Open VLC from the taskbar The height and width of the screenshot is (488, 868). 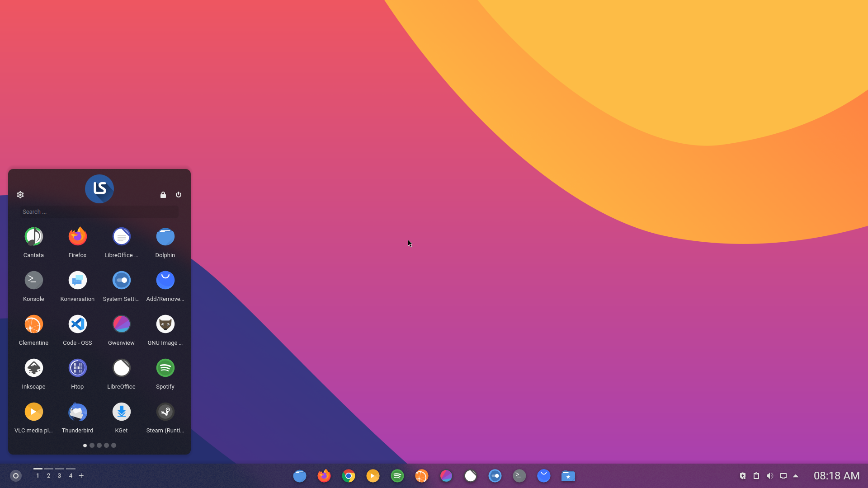pyautogui.click(x=373, y=476)
